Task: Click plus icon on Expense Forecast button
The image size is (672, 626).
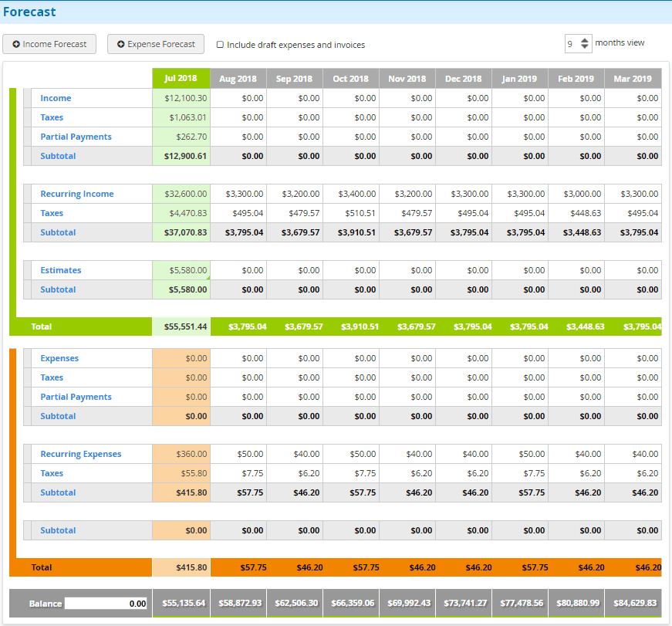Action: click(x=121, y=44)
